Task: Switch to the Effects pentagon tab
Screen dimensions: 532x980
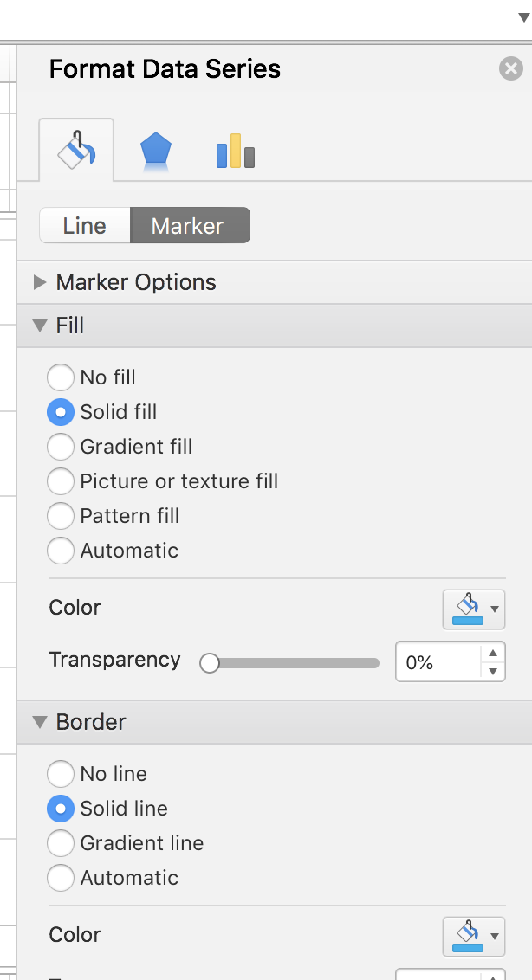Action: click(x=155, y=152)
